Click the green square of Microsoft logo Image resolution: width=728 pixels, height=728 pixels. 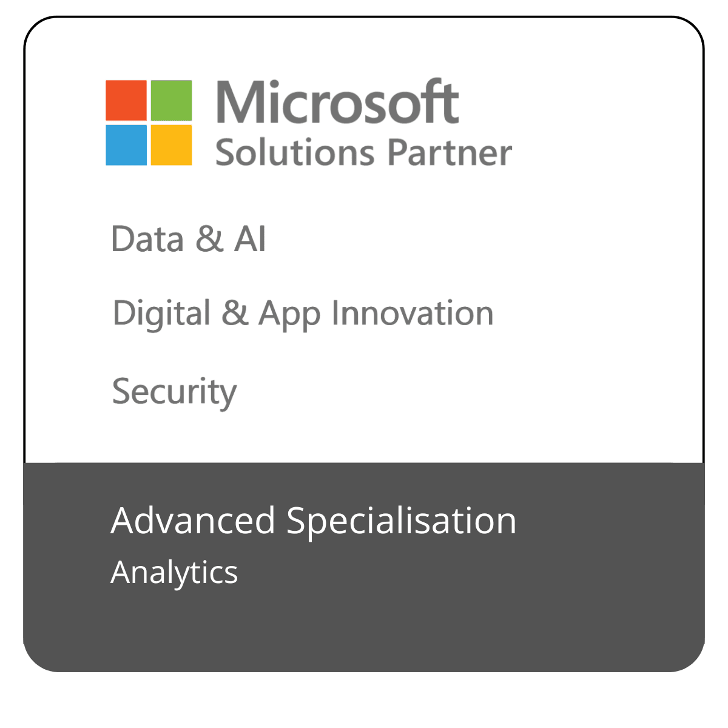171,100
